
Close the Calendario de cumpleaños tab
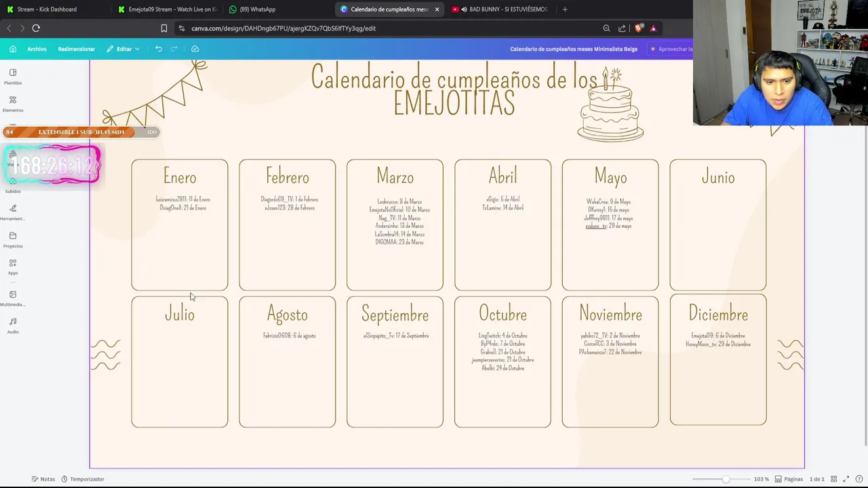pos(437,9)
